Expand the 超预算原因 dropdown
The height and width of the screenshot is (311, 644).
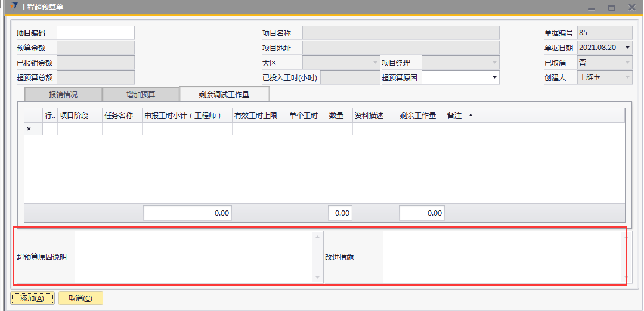494,77
